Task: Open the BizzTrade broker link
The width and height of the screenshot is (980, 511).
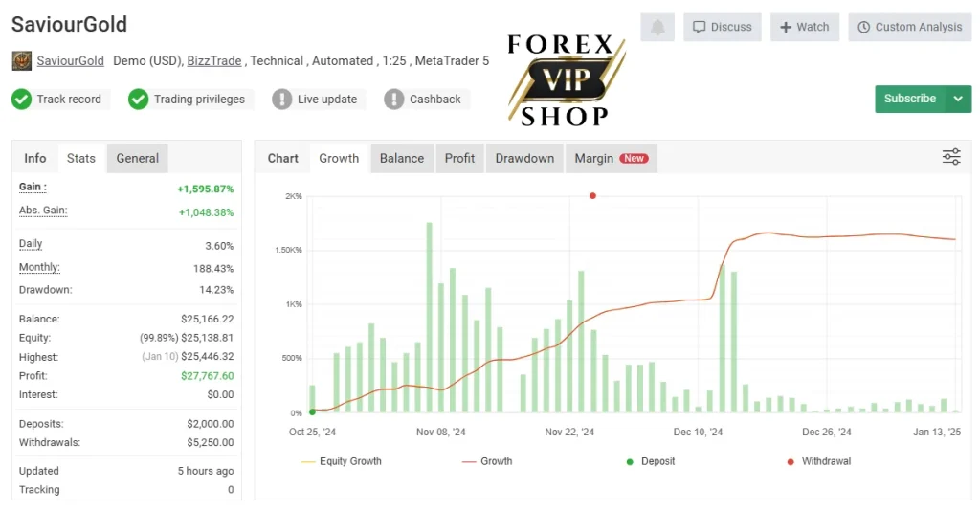Action: (x=214, y=60)
